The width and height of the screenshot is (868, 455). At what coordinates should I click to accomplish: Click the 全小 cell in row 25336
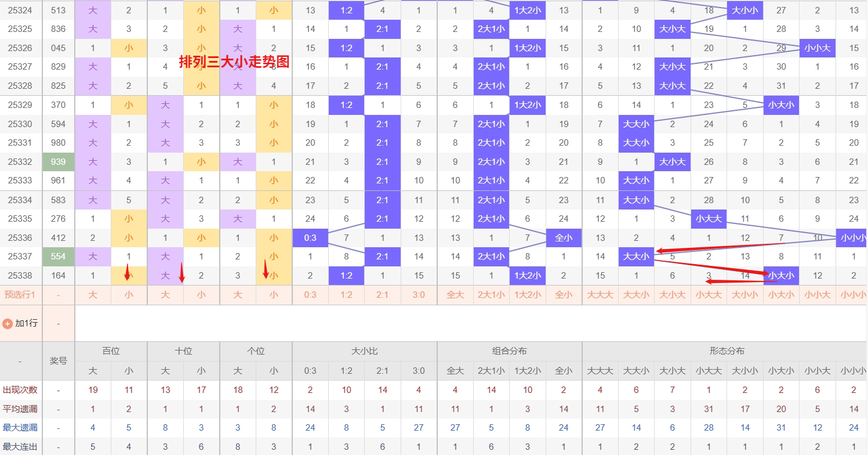coord(564,238)
